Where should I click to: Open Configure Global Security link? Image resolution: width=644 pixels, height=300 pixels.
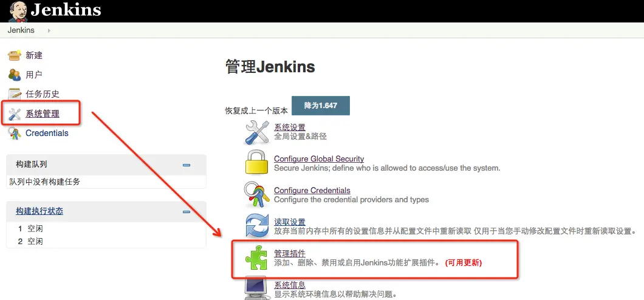click(x=319, y=159)
